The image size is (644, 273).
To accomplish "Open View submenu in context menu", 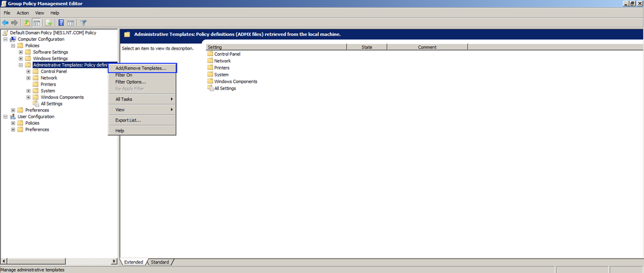I will [142, 110].
